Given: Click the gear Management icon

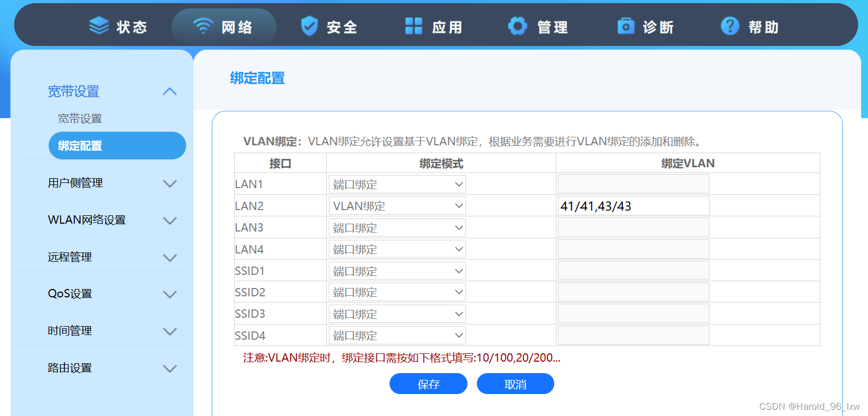Looking at the screenshot, I should pos(518,26).
